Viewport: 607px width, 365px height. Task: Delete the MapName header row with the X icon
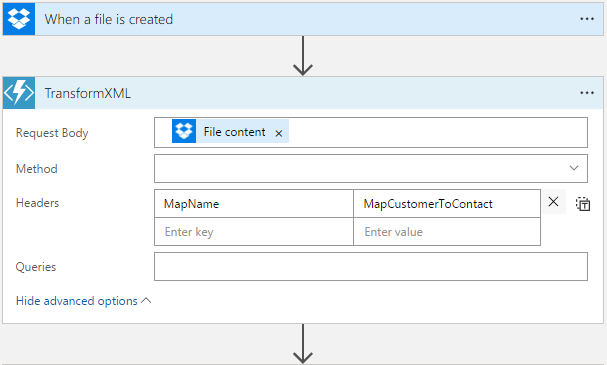point(554,202)
